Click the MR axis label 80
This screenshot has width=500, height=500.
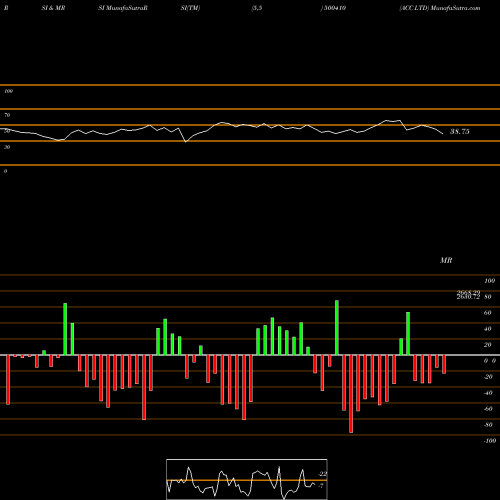(x=487, y=297)
